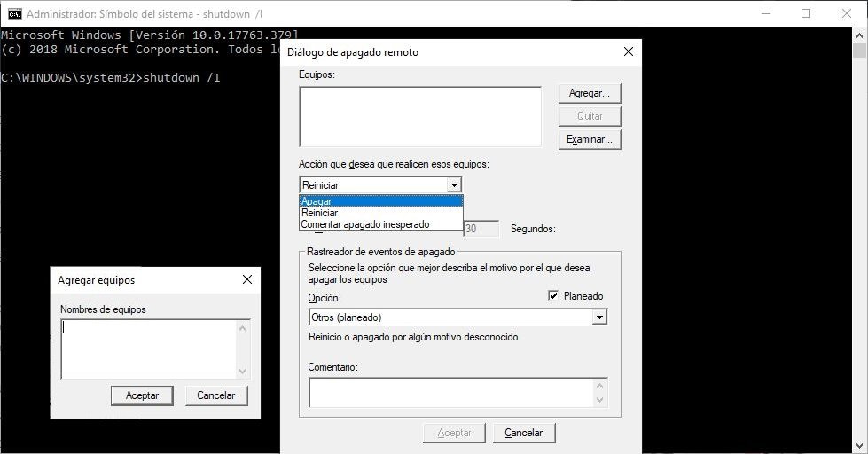
Task: Close the Símbolo del sistema window
Action: click(x=847, y=13)
